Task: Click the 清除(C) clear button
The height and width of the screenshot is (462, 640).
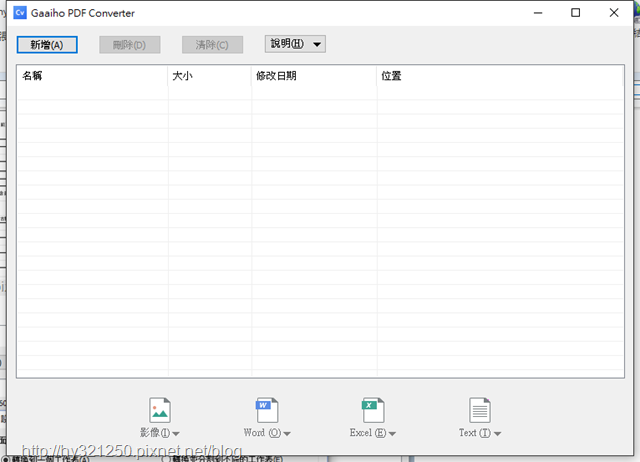Action: point(212,45)
